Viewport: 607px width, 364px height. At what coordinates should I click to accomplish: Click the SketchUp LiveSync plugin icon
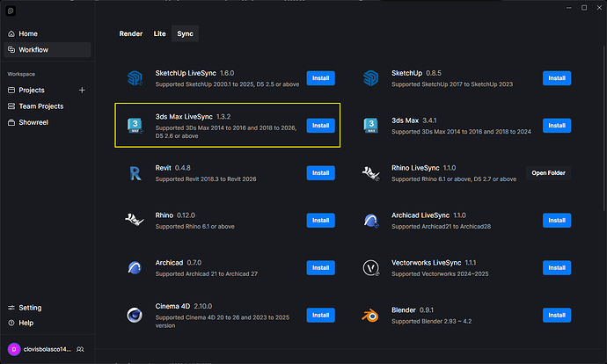(x=135, y=78)
